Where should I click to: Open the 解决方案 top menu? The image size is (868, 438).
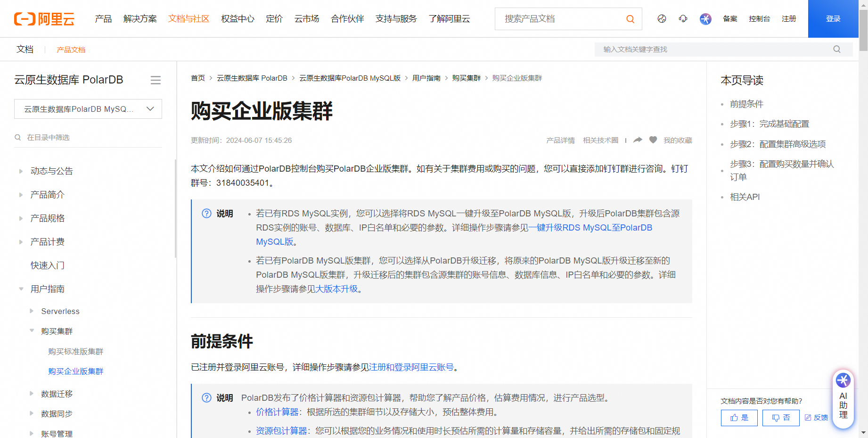coord(140,19)
